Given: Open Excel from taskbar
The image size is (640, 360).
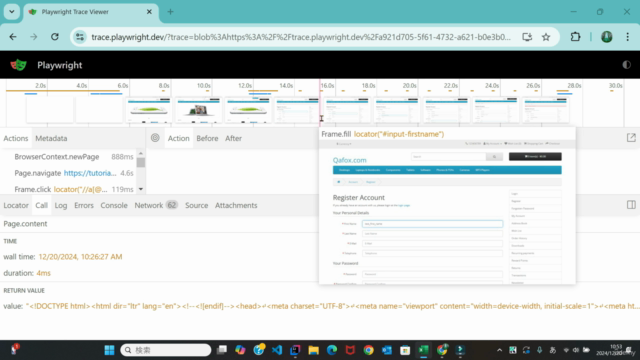Looking at the screenshot, I should pos(423,350).
